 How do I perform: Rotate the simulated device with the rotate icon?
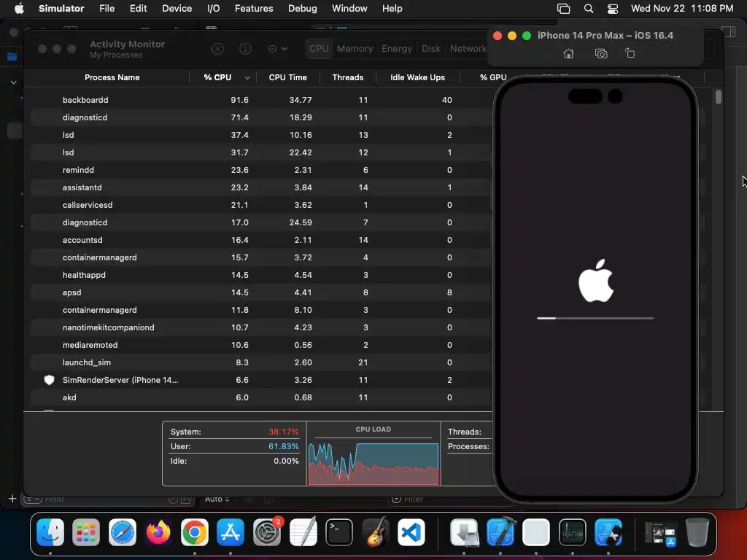click(x=630, y=53)
